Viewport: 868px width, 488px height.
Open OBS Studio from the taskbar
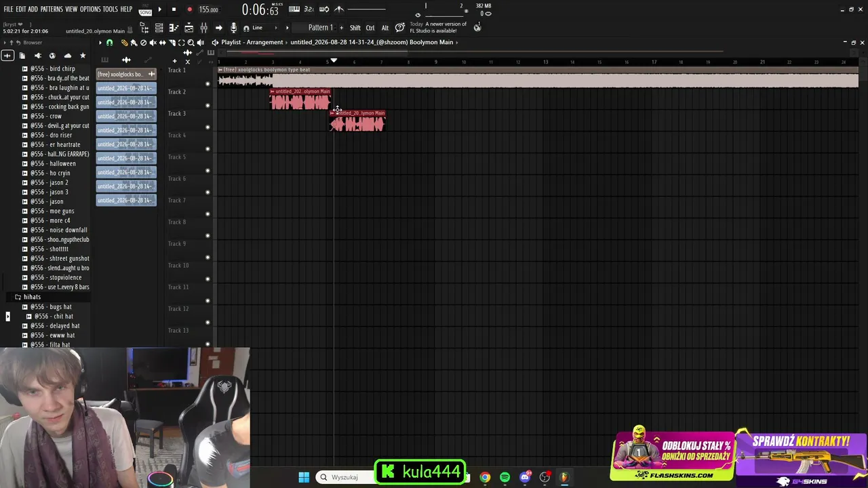[x=545, y=477]
